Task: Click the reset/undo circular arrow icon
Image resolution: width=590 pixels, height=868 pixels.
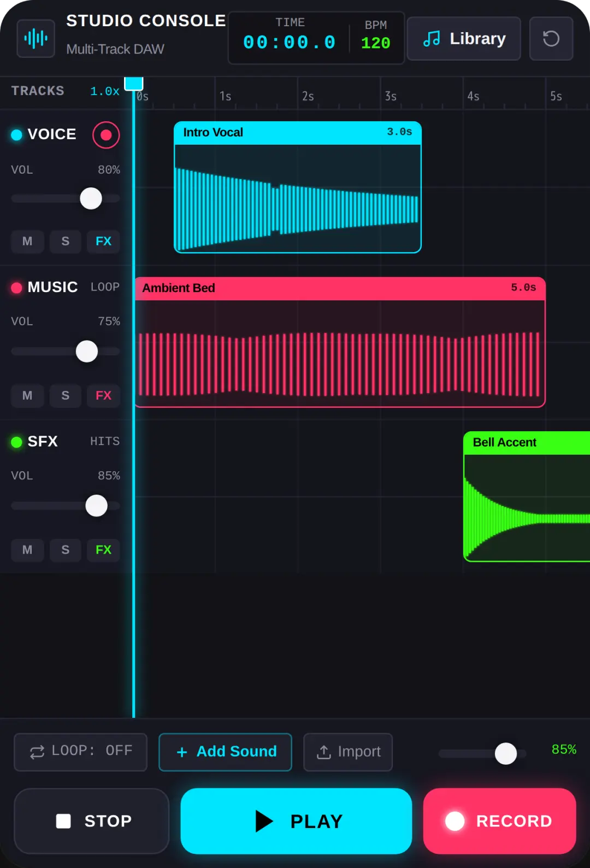Action: click(x=551, y=39)
